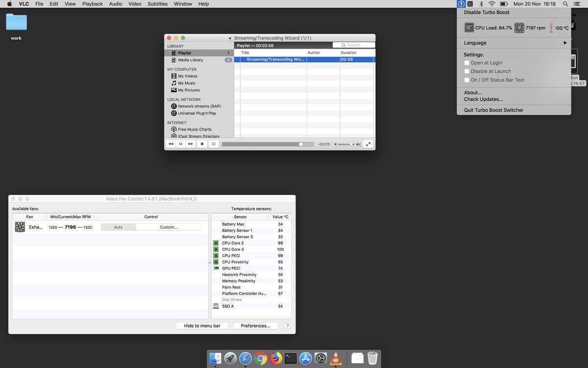Sort playlist by Duration column header
588x368 pixels.
point(356,53)
